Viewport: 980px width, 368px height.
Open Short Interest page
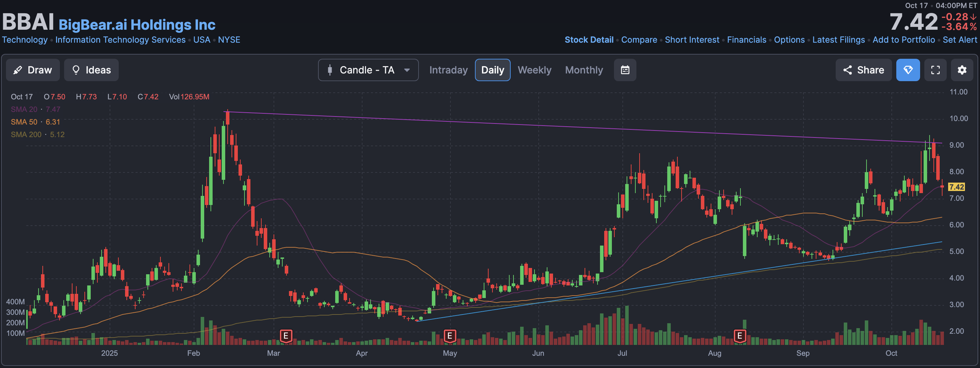coord(692,40)
